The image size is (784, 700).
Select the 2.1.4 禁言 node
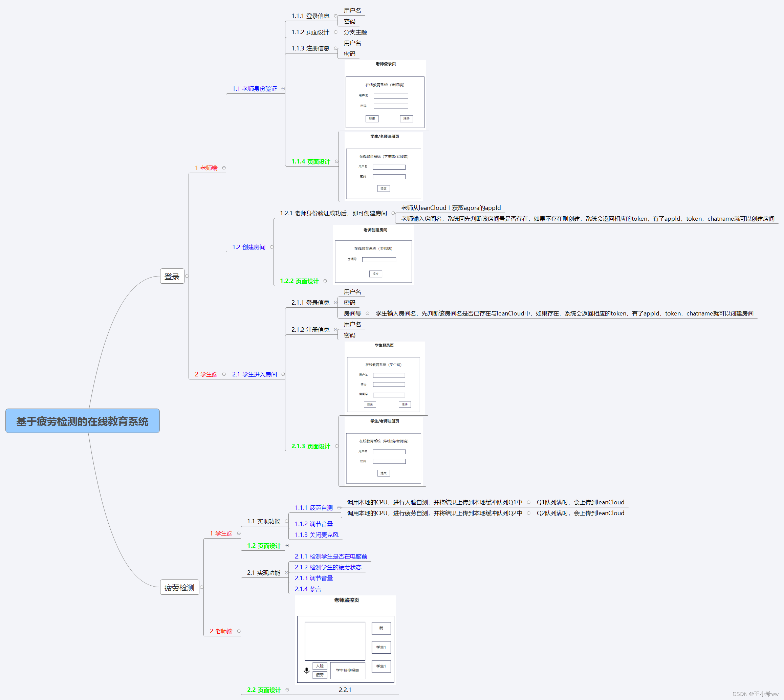308,589
